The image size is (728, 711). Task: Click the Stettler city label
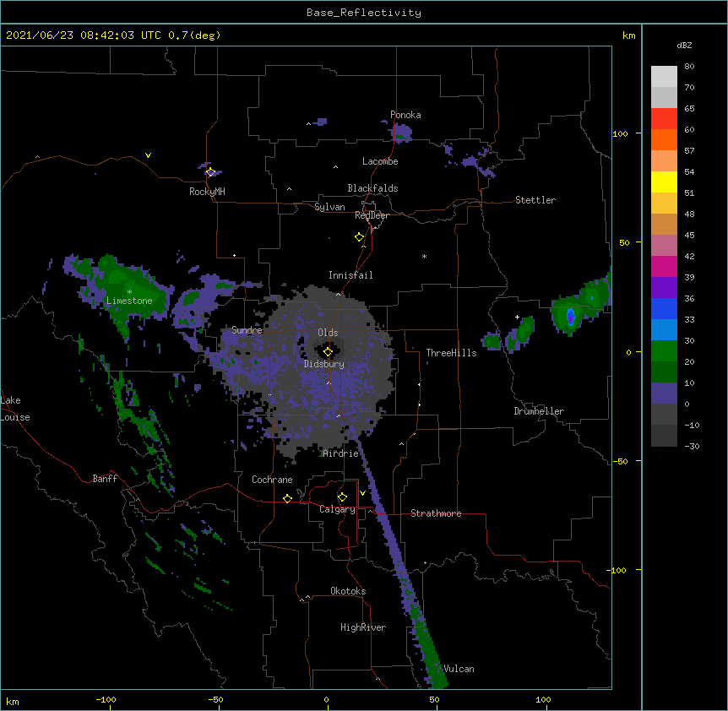pos(535,200)
